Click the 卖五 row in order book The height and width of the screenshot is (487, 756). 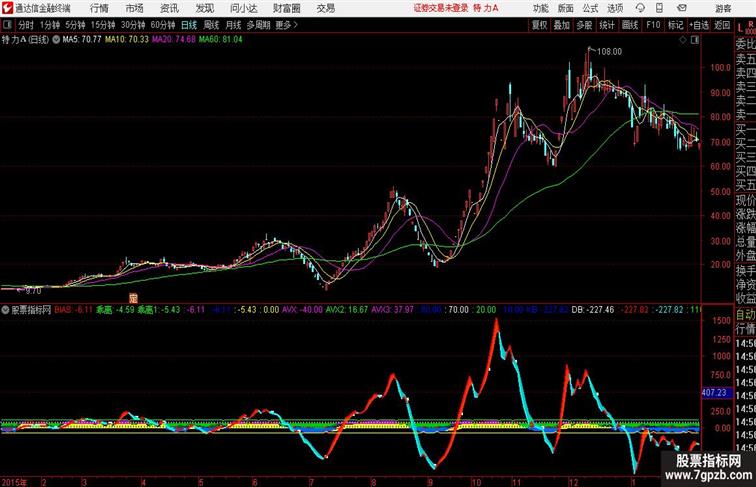point(745,59)
